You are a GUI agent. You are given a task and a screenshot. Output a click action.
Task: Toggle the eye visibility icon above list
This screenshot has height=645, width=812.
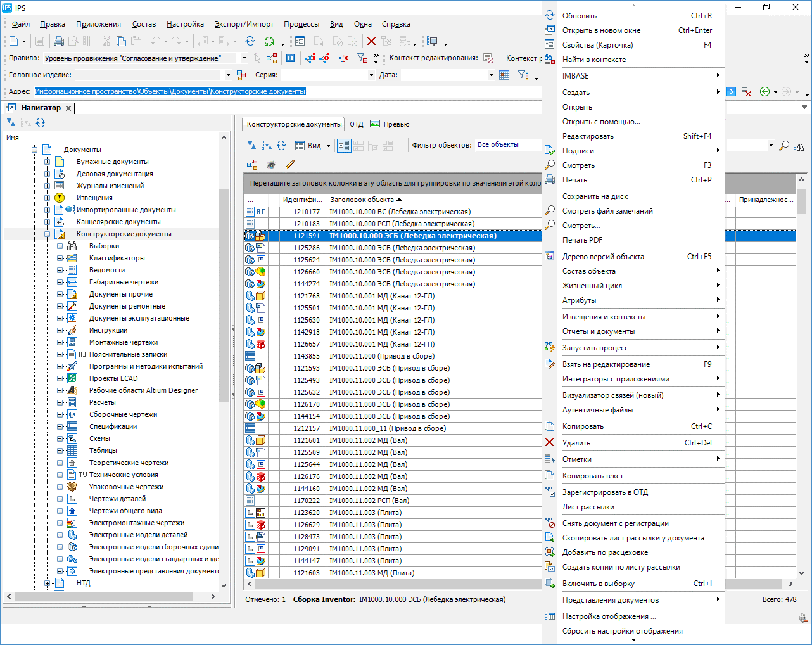pos(271,165)
